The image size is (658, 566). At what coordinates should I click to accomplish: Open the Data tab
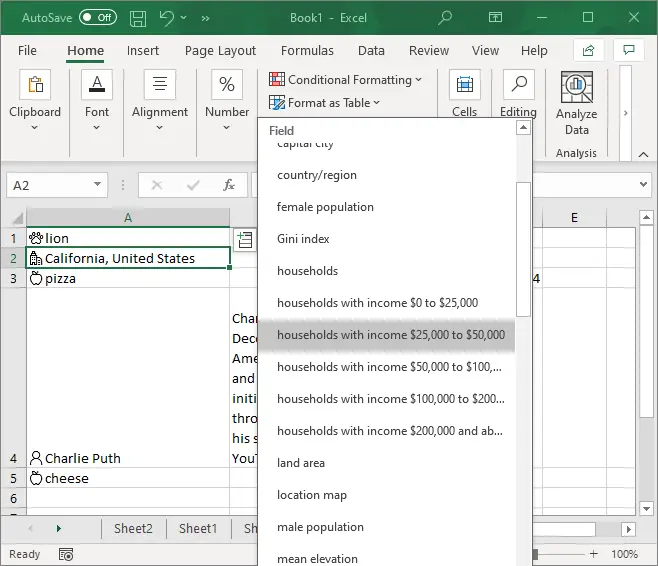click(371, 50)
